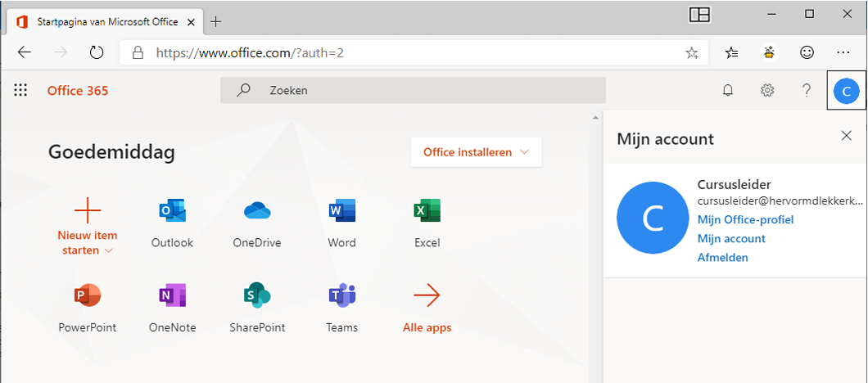The height and width of the screenshot is (383, 868).
Task: Click the Mijn account panel heading
Action: pyautogui.click(x=666, y=138)
